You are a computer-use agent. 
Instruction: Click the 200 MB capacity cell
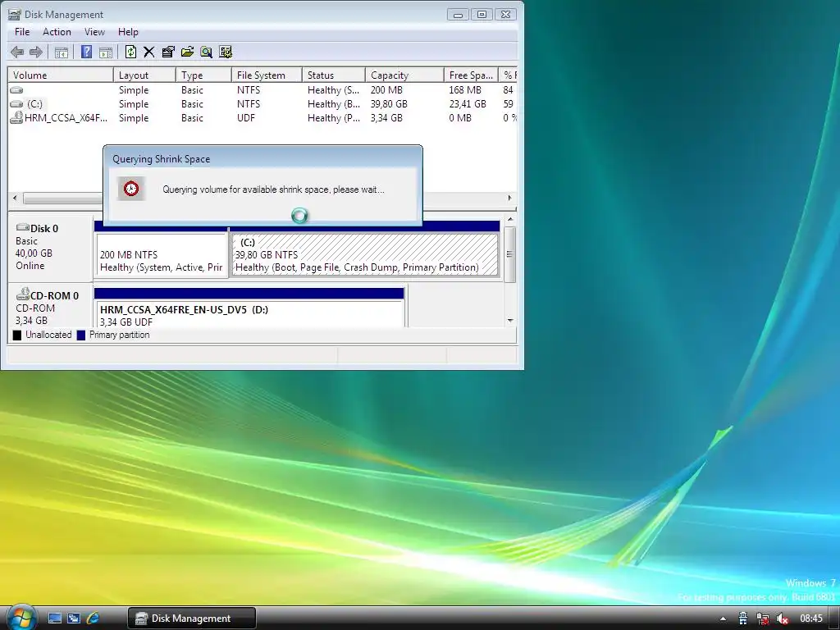click(386, 90)
